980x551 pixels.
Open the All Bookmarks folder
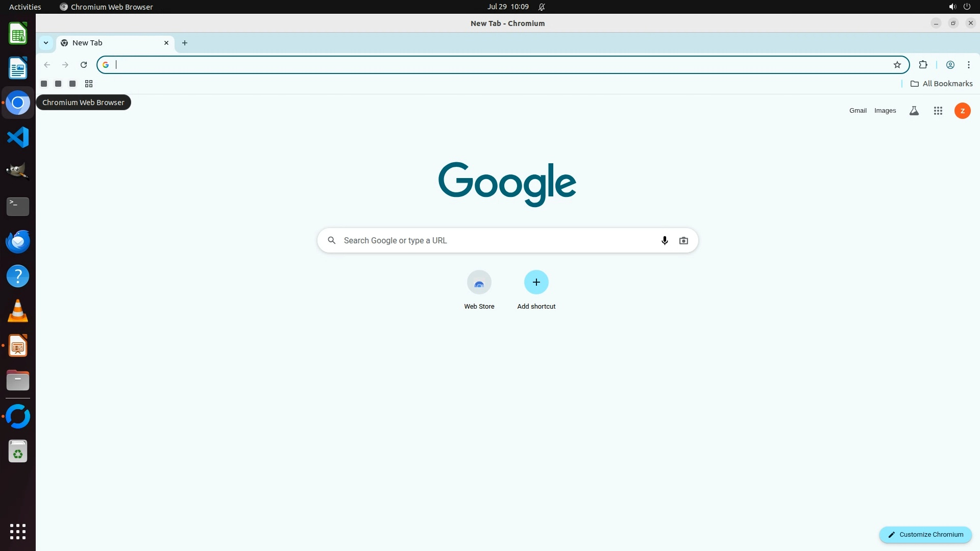click(941, 84)
